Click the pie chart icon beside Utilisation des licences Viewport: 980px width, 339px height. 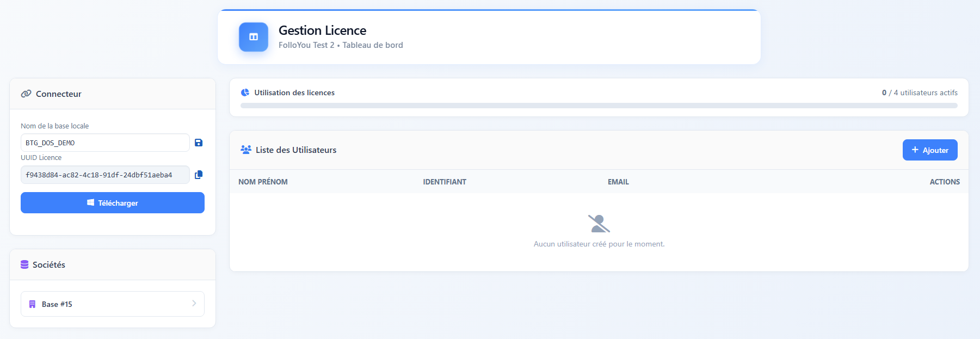click(x=245, y=93)
